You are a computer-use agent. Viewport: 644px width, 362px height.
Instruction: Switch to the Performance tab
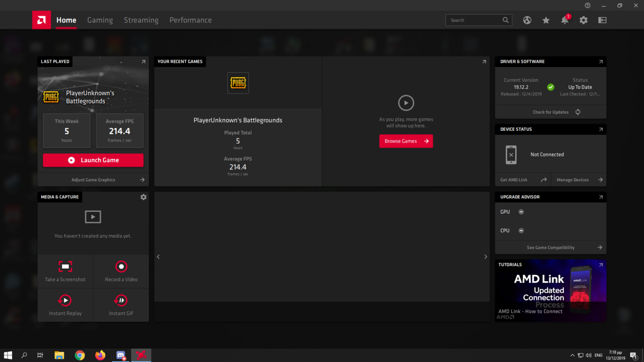(x=190, y=20)
